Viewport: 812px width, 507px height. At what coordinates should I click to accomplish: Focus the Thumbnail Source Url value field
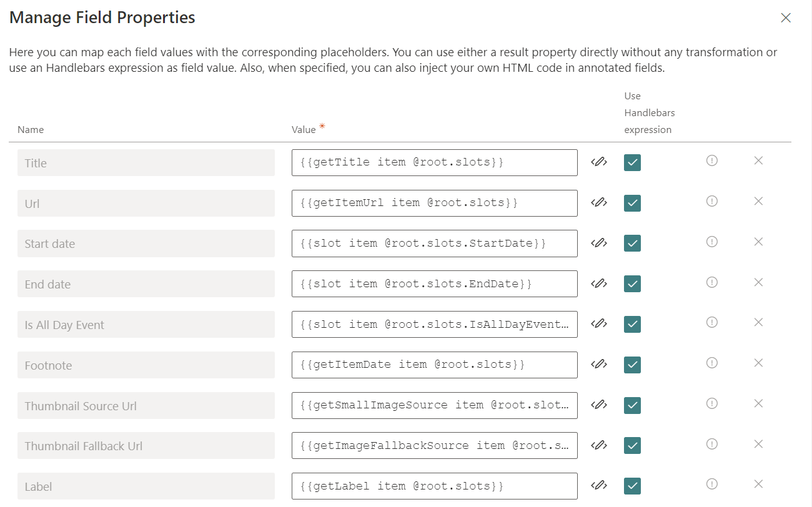point(434,405)
